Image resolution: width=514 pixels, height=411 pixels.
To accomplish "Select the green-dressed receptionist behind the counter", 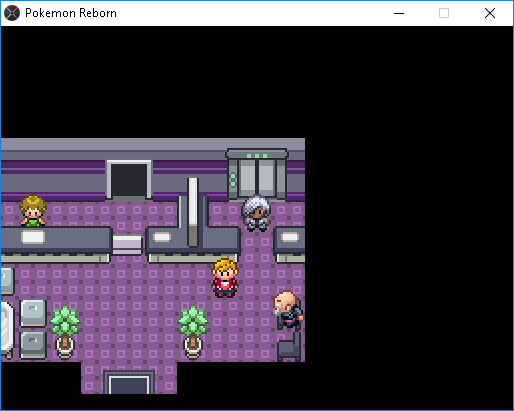I will pyautogui.click(x=33, y=211).
